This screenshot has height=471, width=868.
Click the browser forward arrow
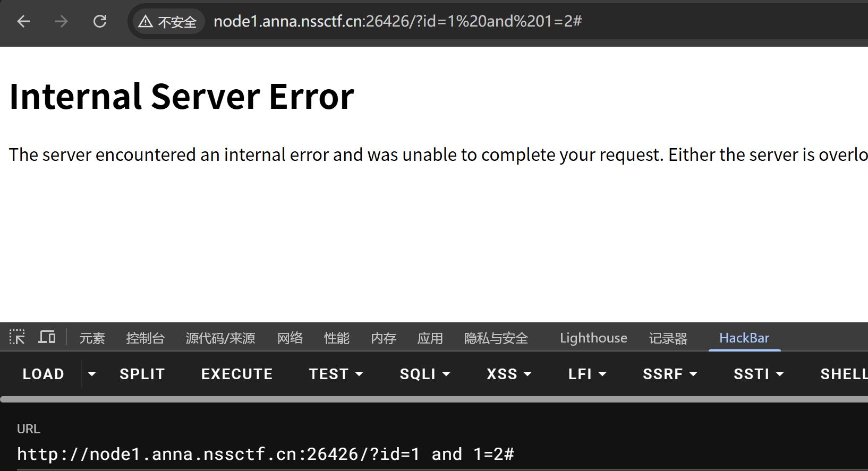click(x=62, y=21)
